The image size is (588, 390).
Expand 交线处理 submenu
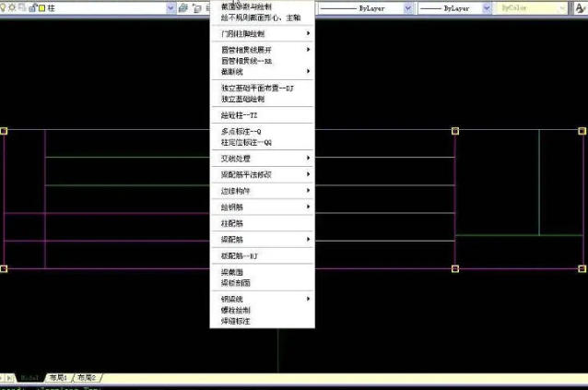point(262,159)
